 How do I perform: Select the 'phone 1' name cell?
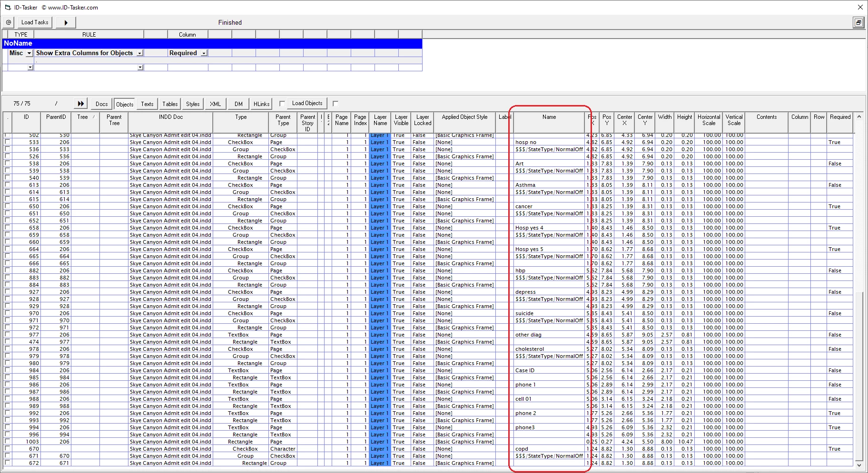point(549,385)
